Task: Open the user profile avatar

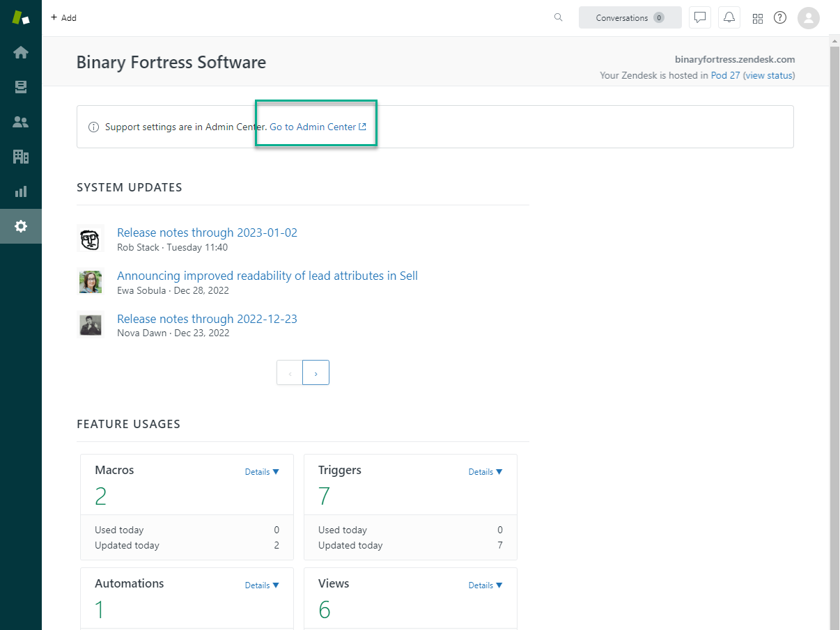Action: 809,18
